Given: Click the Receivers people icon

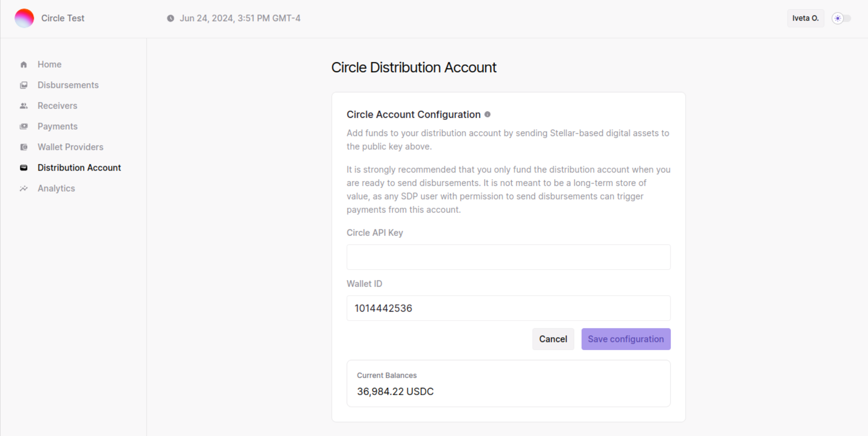Looking at the screenshot, I should (23, 106).
